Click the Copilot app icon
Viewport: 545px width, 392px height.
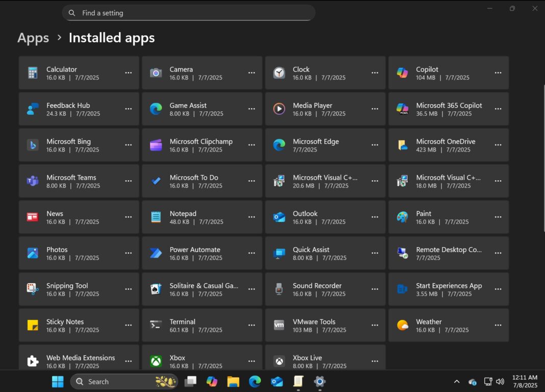[402, 72]
